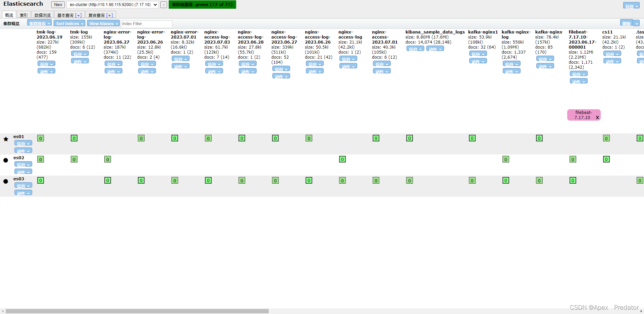Open the refresh interval arrow beside 刷新
This screenshot has height=314, width=644.
coord(637,23)
